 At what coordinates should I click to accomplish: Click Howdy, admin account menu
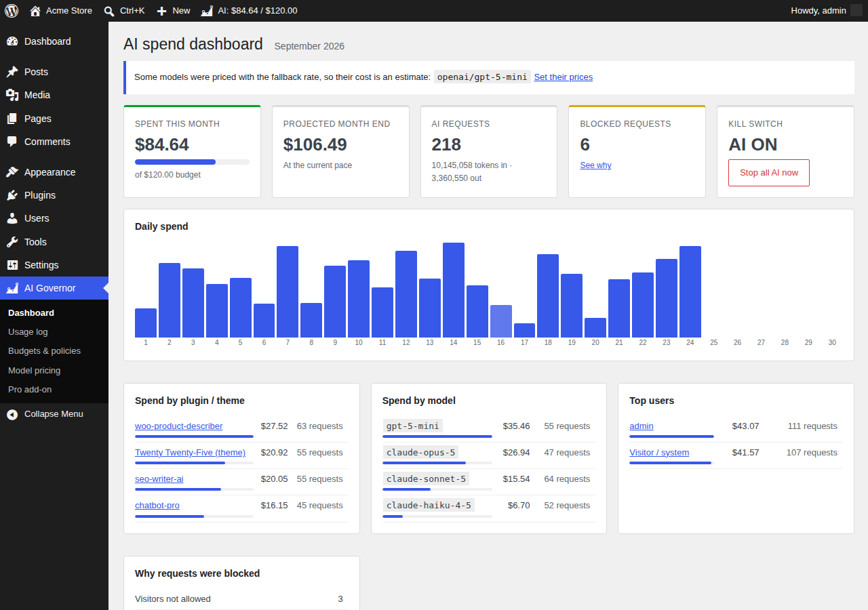coord(826,11)
